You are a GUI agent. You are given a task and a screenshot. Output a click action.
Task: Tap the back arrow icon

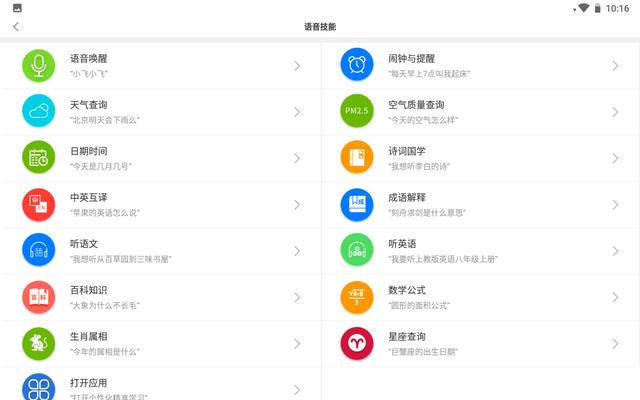click(16, 27)
